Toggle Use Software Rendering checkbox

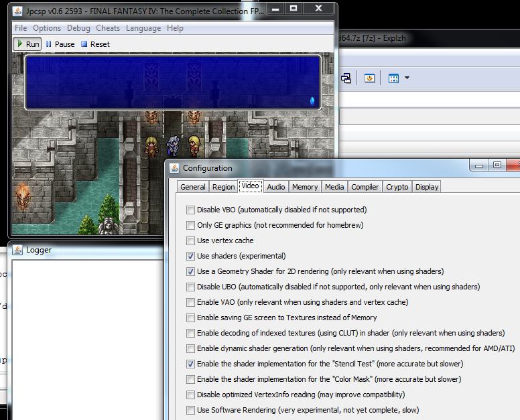pyautogui.click(x=191, y=410)
